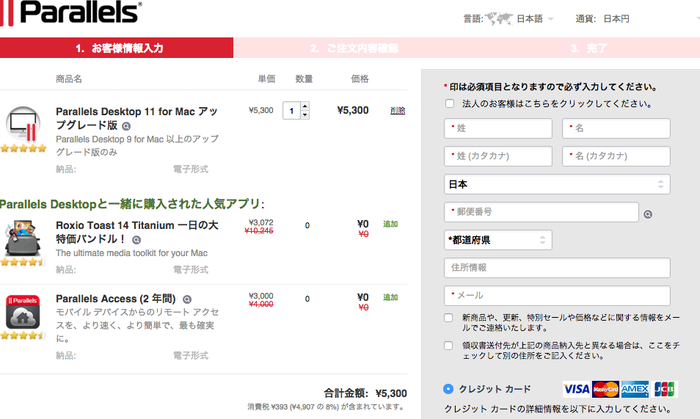This screenshot has width=700, height=419.
Task: Click the VISA card logo
Action: (576, 389)
